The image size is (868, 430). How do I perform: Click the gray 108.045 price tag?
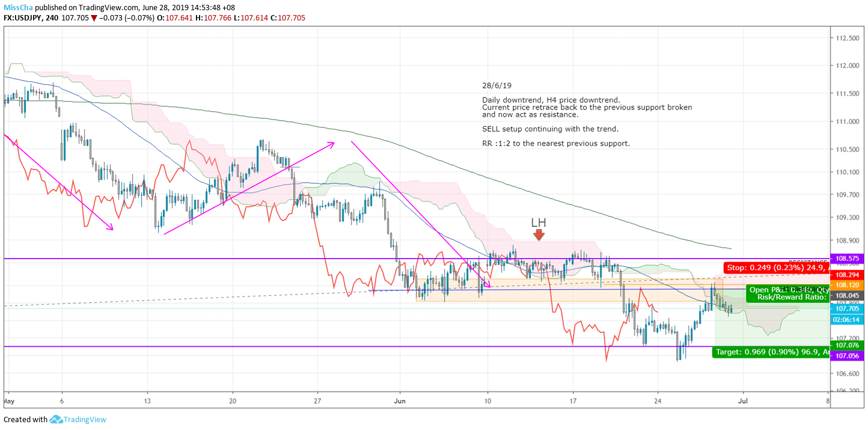[x=848, y=295]
